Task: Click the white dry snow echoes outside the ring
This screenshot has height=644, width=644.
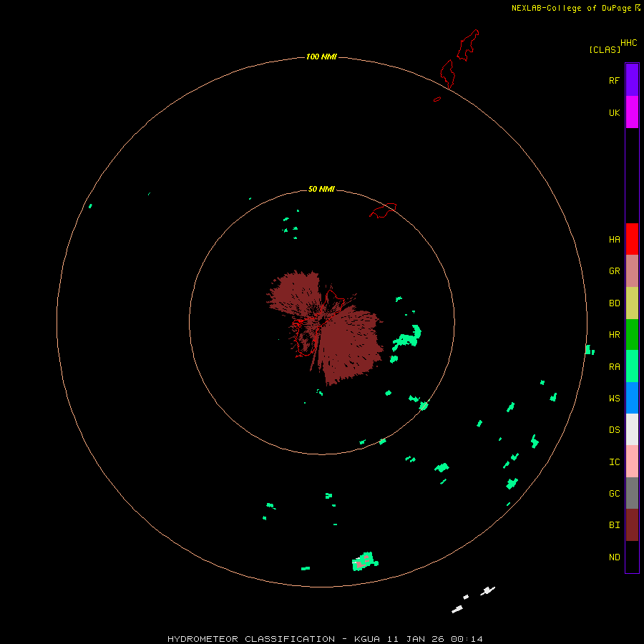Action: 473,600
